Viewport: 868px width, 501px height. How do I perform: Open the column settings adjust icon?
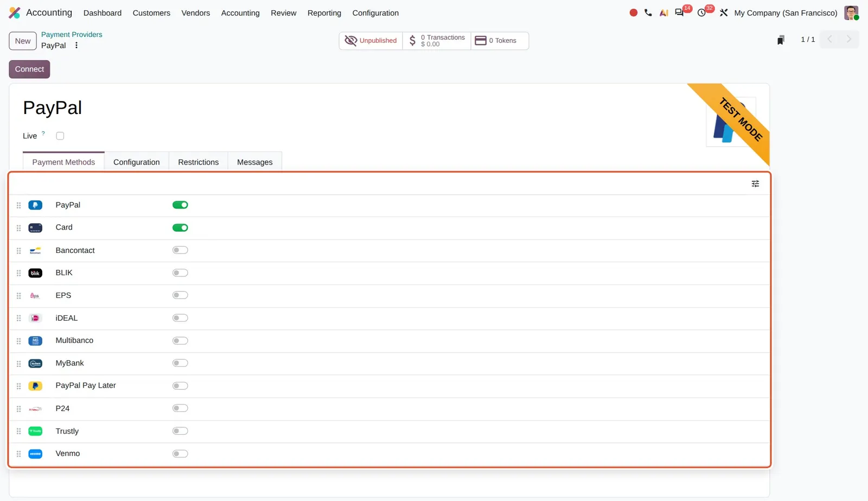[755, 184]
